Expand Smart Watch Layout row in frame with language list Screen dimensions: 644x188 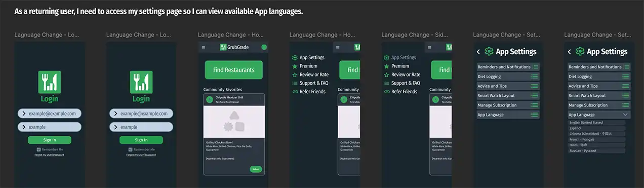[x=599, y=96]
